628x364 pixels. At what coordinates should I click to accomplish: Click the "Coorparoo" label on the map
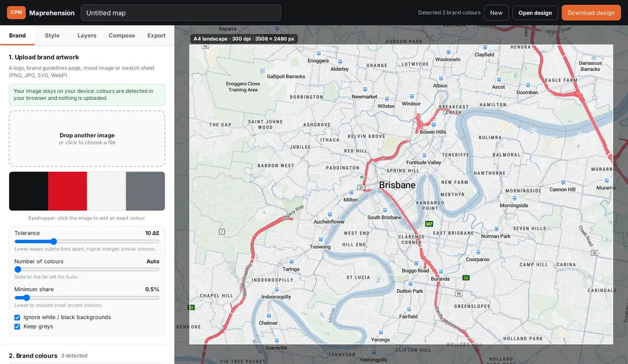click(477, 259)
